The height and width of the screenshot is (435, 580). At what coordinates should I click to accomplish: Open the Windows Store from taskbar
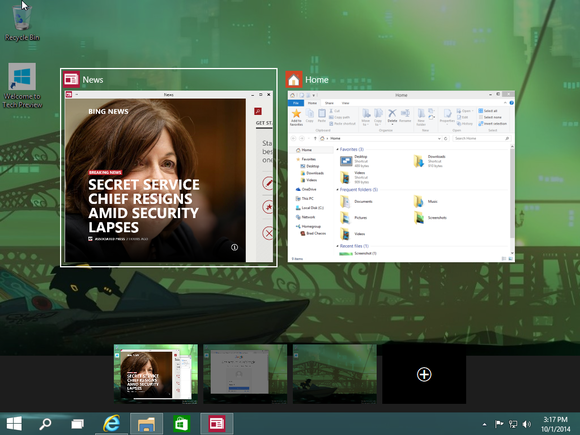(181, 424)
